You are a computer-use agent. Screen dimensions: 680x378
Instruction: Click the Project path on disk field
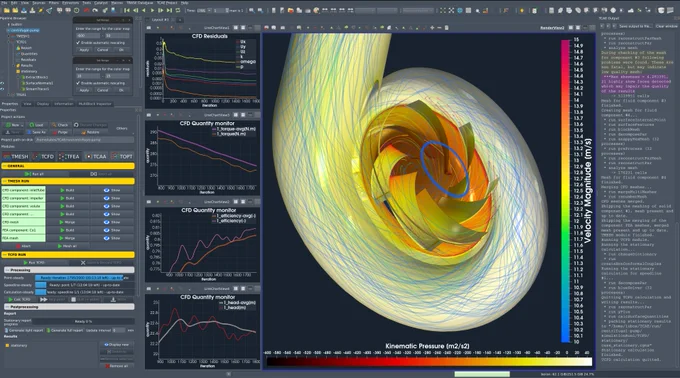pyautogui.click(x=84, y=140)
